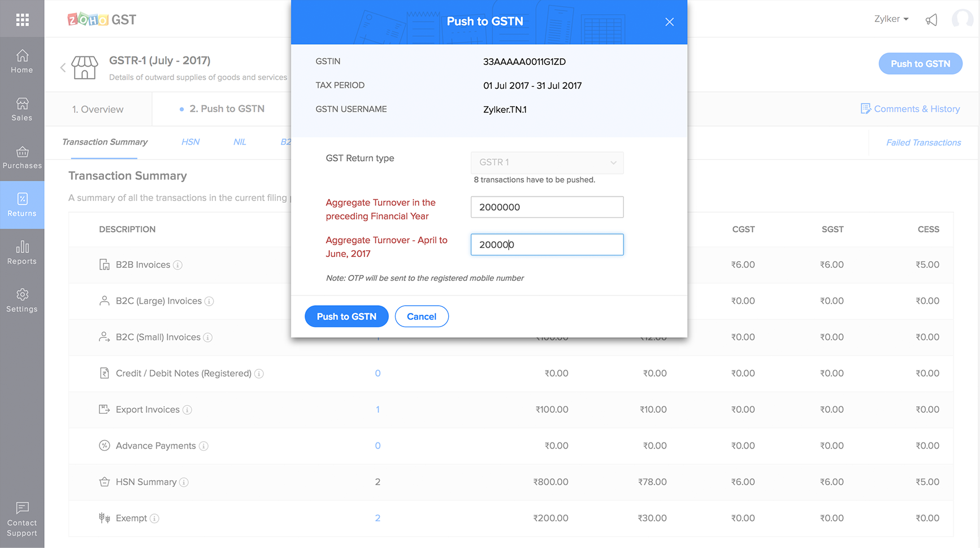Click the Push to GSTN button in dialog

346,316
